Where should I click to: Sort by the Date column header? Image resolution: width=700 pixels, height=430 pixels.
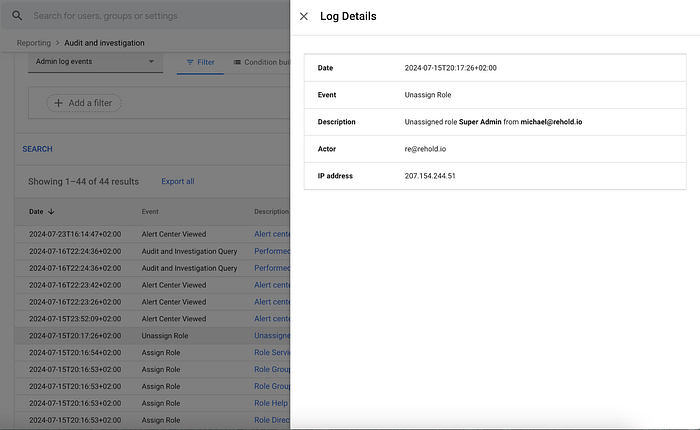tap(36, 212)
